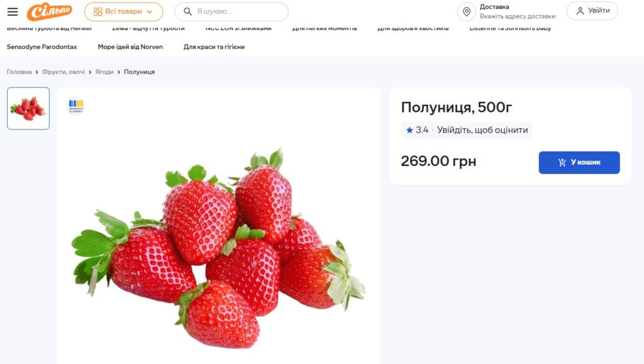644x364 pixels.
Task: Click the Сільпо logo
Action: pos(50,11)
